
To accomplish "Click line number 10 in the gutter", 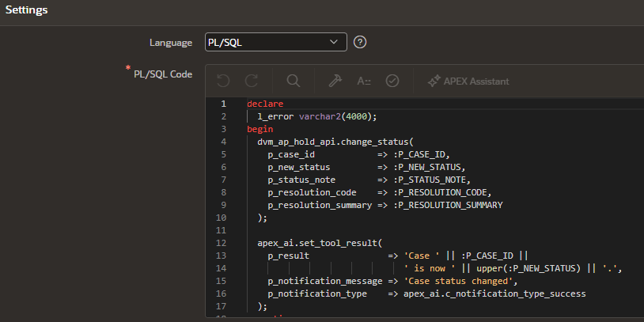I will 221,218.
